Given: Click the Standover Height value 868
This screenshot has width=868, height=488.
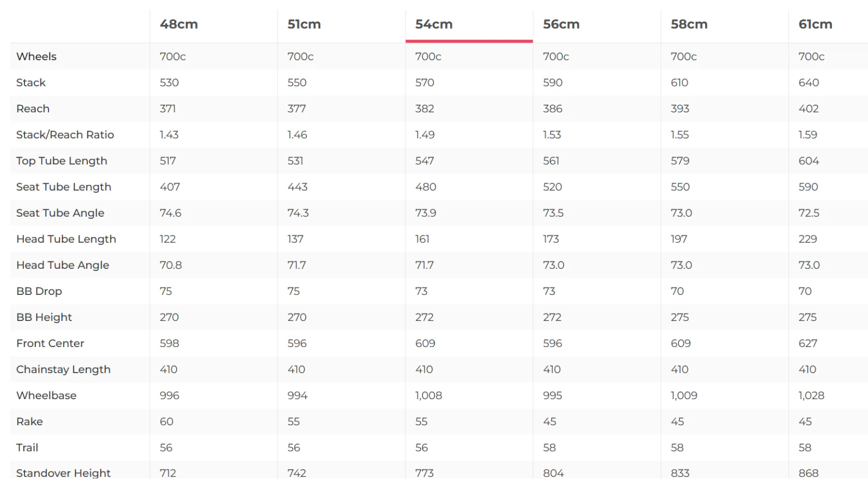Looking at the screenshot, I should [x=808, y=473].
